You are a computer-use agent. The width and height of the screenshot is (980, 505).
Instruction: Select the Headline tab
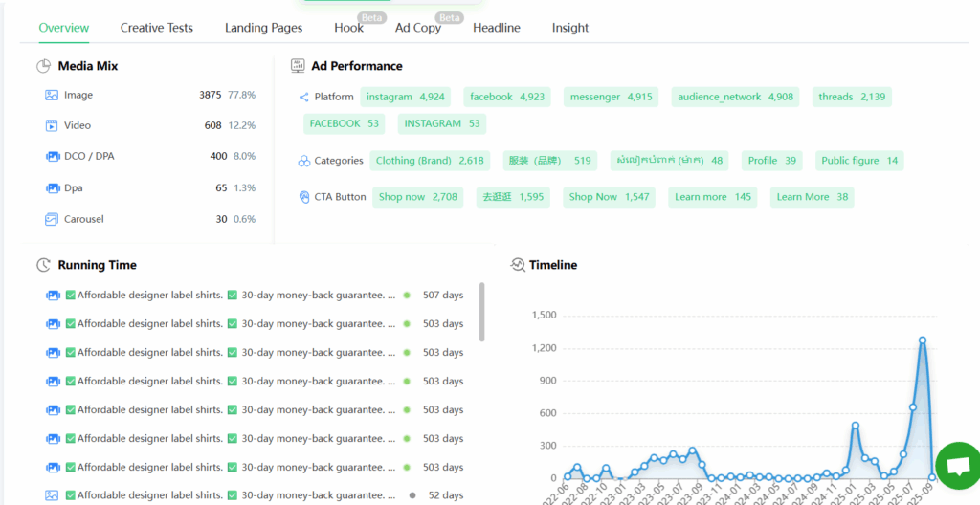click(497, 28)
